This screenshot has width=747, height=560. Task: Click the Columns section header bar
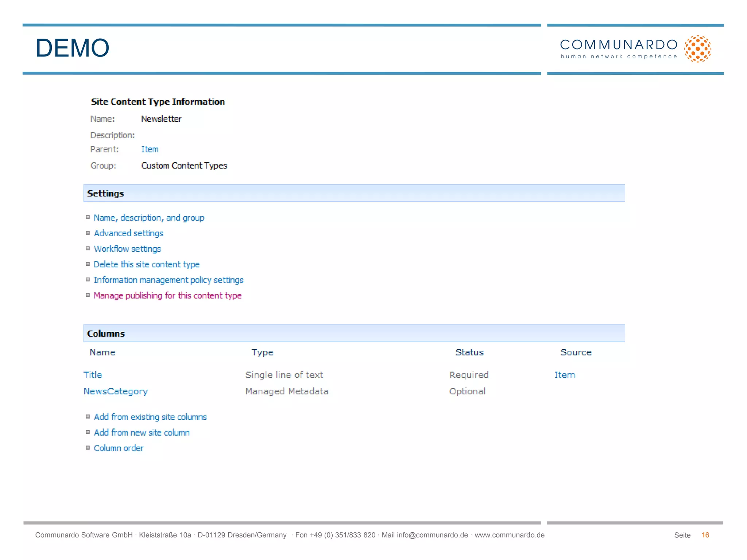tap(354, 334)
